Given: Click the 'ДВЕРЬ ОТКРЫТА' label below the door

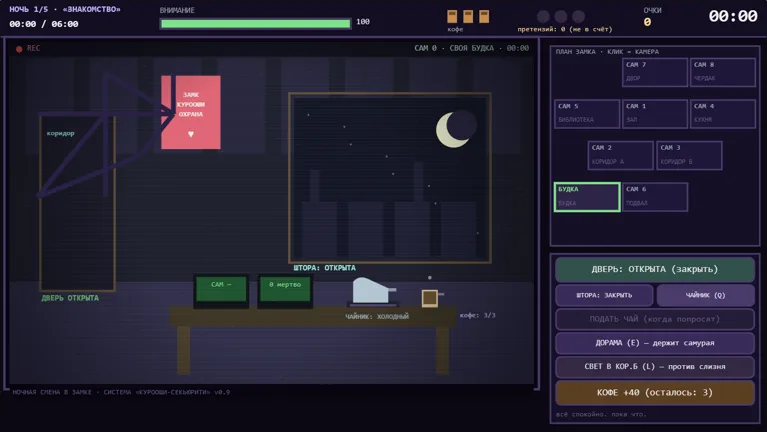Looking at the screenshot, I should [x=70, y=297].
